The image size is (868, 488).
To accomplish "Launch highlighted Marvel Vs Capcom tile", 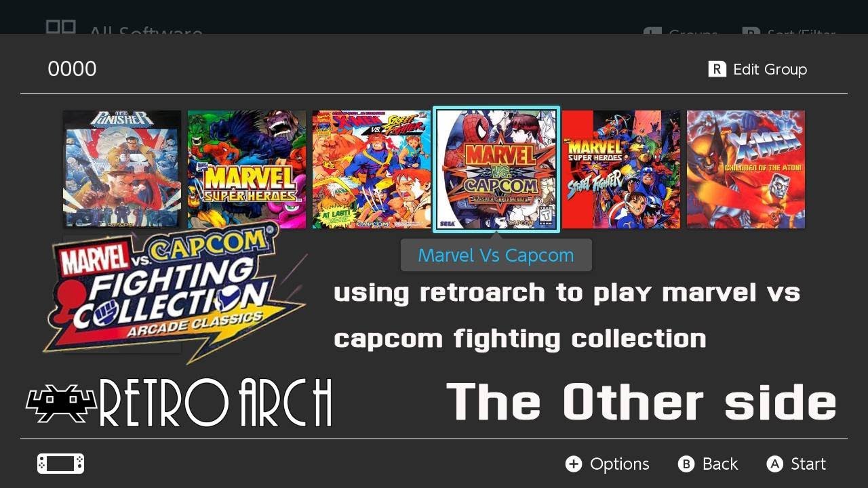I will point(496,169).
